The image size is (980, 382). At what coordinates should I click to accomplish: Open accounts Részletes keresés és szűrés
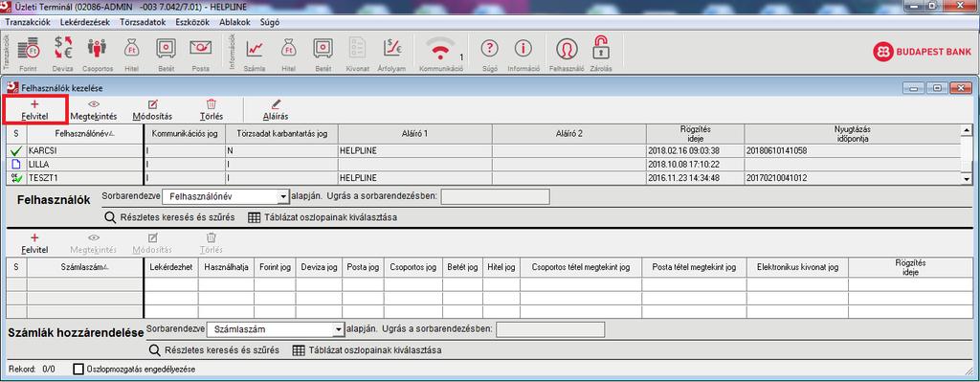pos(213,350)
